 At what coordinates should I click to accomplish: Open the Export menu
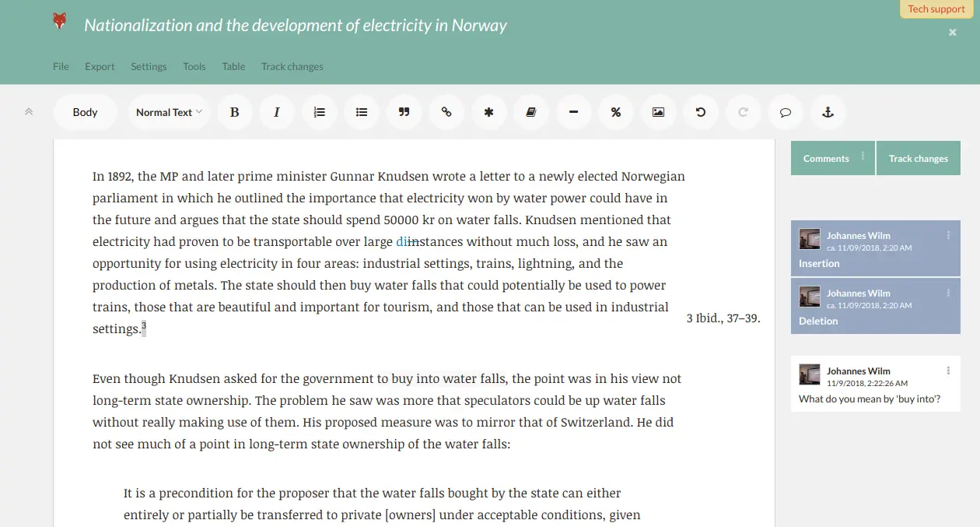click(100, 66)
